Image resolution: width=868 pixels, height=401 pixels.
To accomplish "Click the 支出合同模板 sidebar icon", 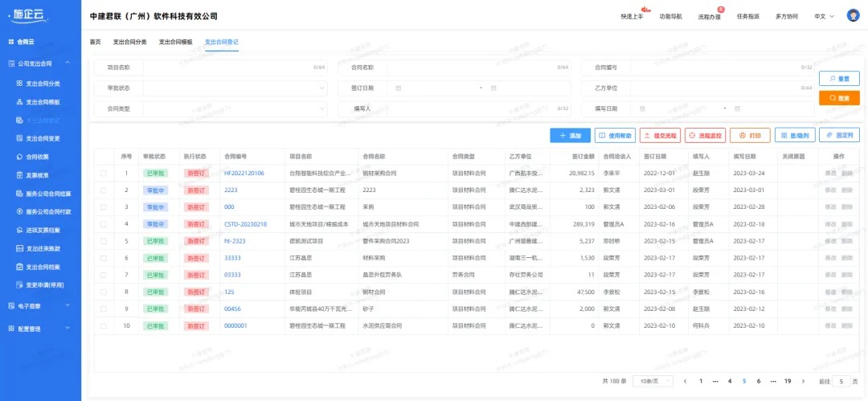I will tap(19, 102).
